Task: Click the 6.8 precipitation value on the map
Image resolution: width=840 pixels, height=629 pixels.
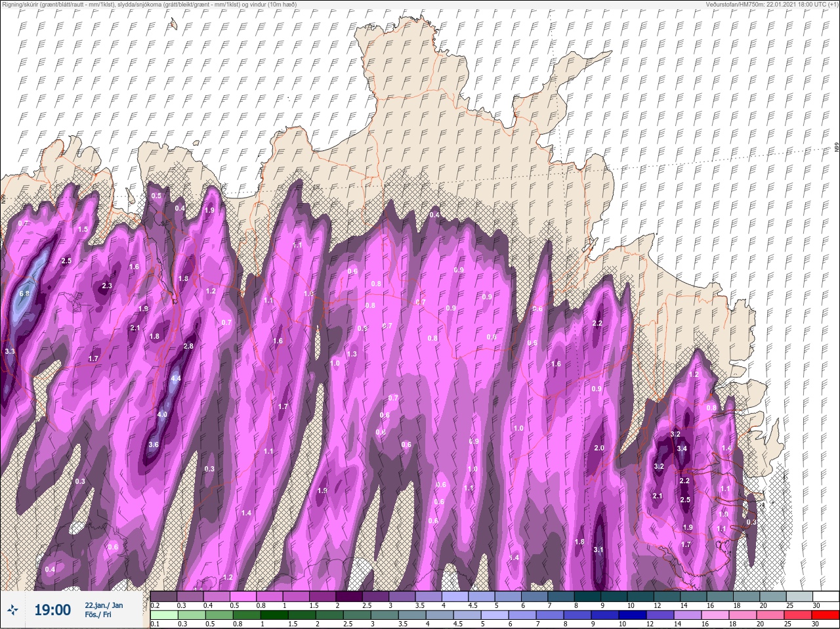Action: [x=25, y=293]
